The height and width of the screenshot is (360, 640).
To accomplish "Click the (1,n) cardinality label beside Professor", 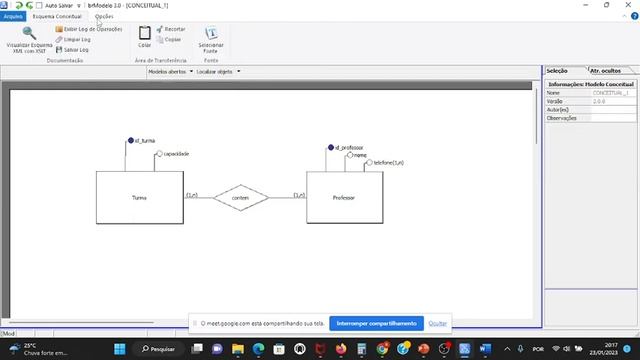I will (x=299, y=195).
